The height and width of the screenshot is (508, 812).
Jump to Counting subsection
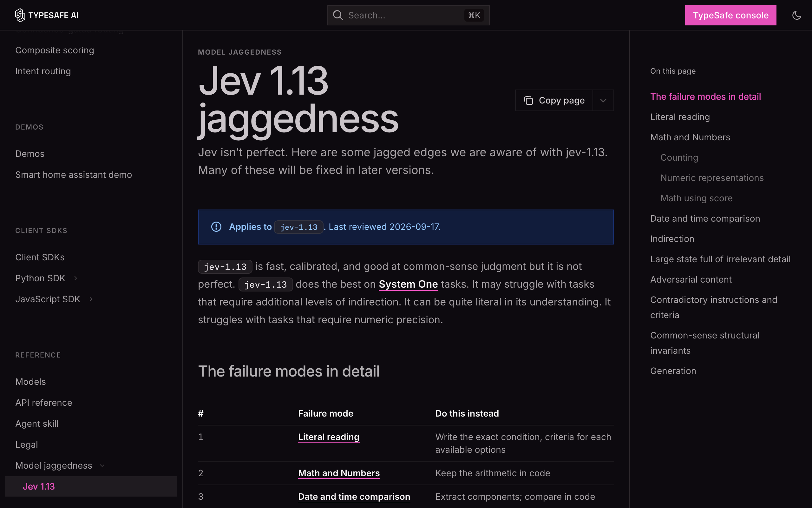[679, 157]
